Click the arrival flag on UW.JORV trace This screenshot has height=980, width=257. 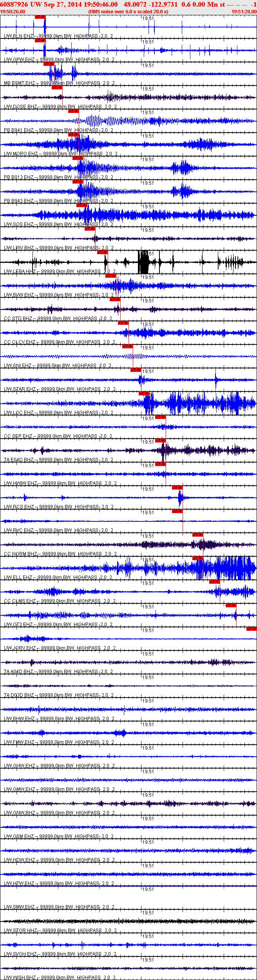click(252, 629)
